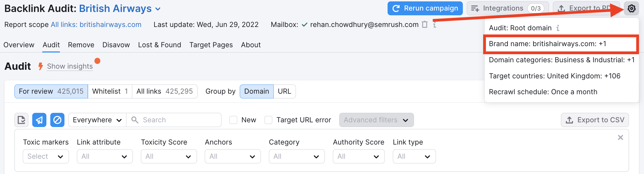This screenshot has height=174, width=644.
Task: Check the Target URL error box
Action: [268, 120]
